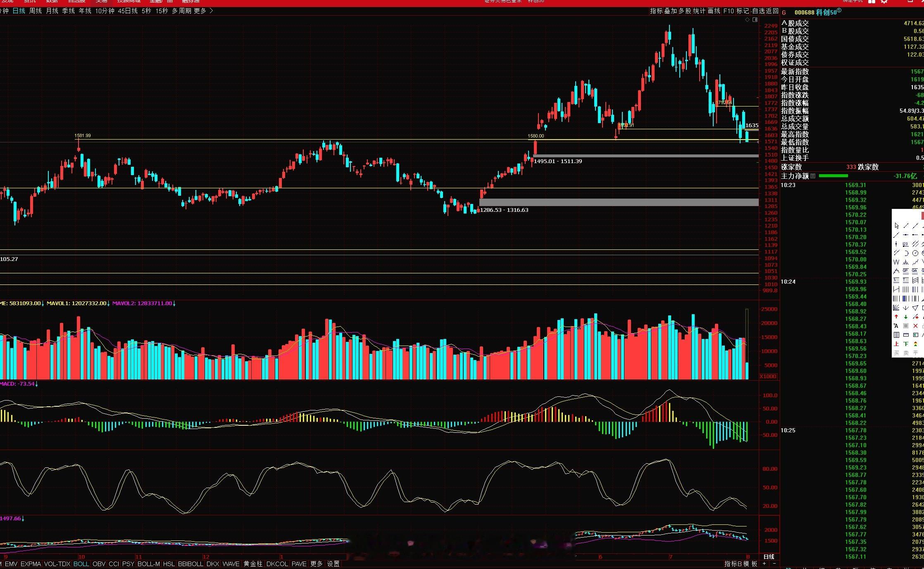Image resolution: width=924 pixels, height=569 pixels.
Task: Select the rising zigzag wave tool
Action: pyautogui.click(x=915, y=262)
